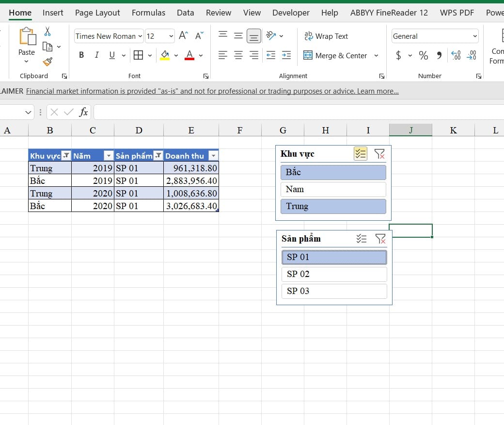Toggle the SP 02 slicer item

tap(334, 274)
